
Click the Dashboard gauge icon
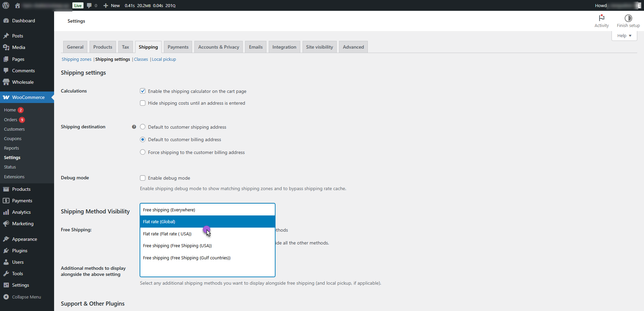click(6, 21)
